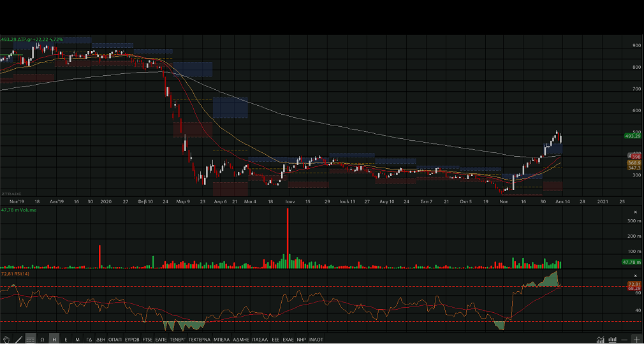This screenshot has height=346, width=644.
Task: Load the ΓΕΚΤΕΡΝΑ symbol
Action: [x=199, y=340]
